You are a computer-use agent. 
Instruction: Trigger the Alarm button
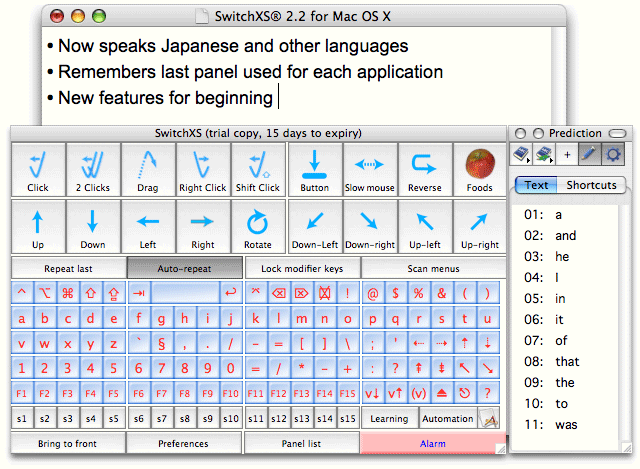(x=433, y=443)
